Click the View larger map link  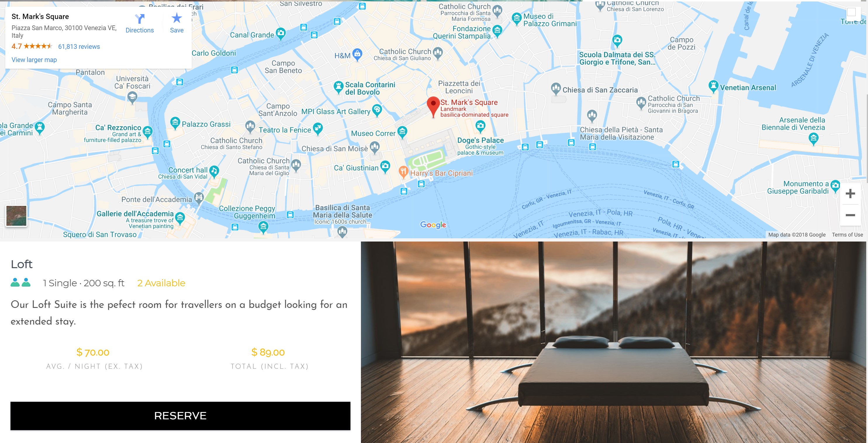34,60
